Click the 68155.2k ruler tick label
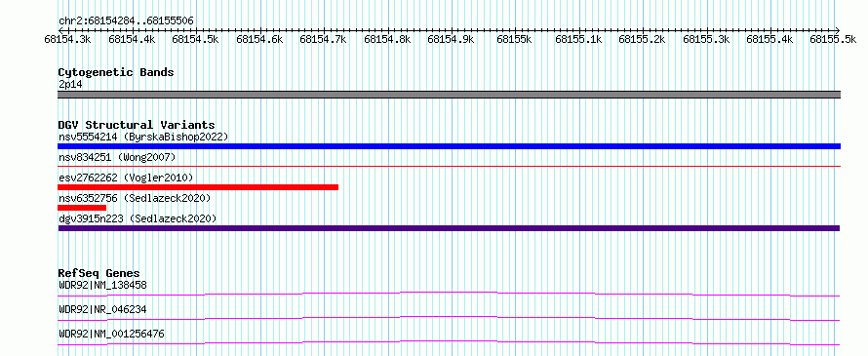This screenshot has width=868, height=356. [x=642, y=39]
